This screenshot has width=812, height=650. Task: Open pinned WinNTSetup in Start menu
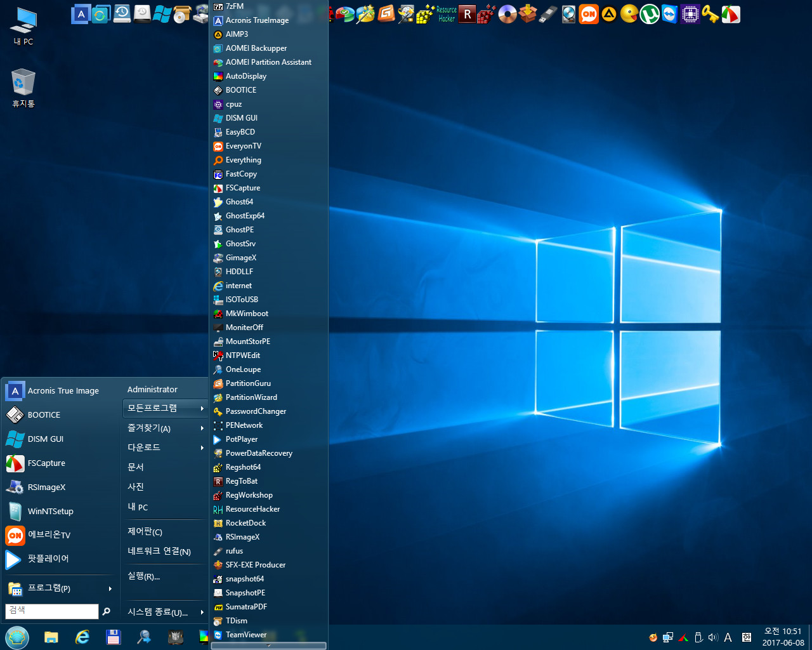tap(60, 512)
